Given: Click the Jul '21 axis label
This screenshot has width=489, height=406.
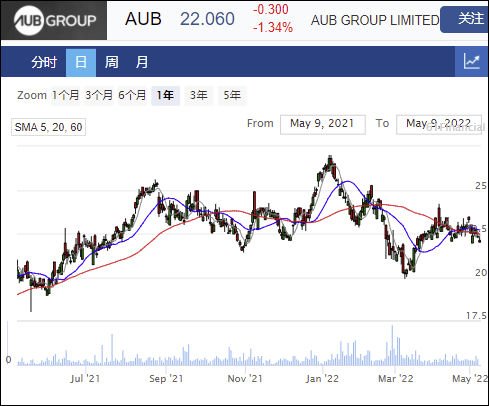Looking at the screenshot, I should pos(85,379).
